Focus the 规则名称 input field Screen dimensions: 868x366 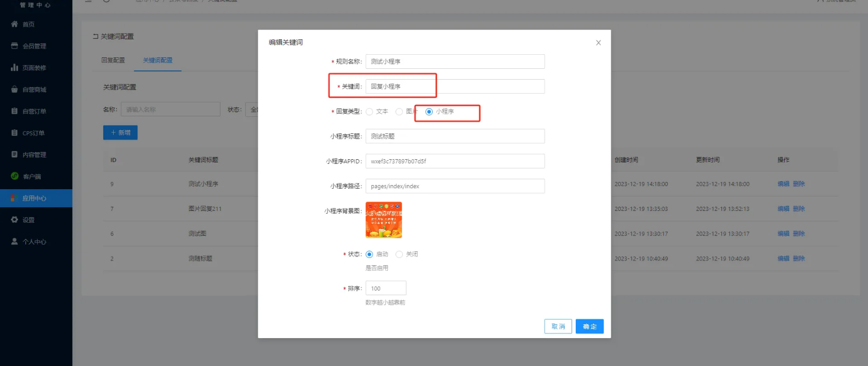pyautogui.click(x=455, y=62)
